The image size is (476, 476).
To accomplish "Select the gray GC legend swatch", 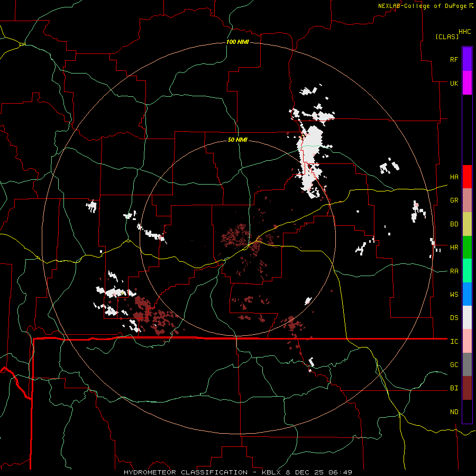I will click(x=467, y=364).
